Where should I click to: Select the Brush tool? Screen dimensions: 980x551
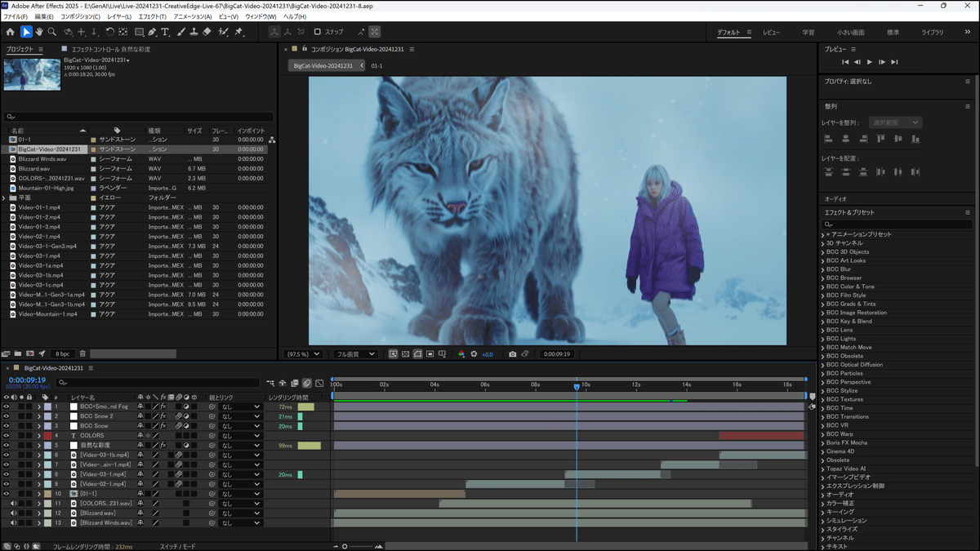[180, 32]
